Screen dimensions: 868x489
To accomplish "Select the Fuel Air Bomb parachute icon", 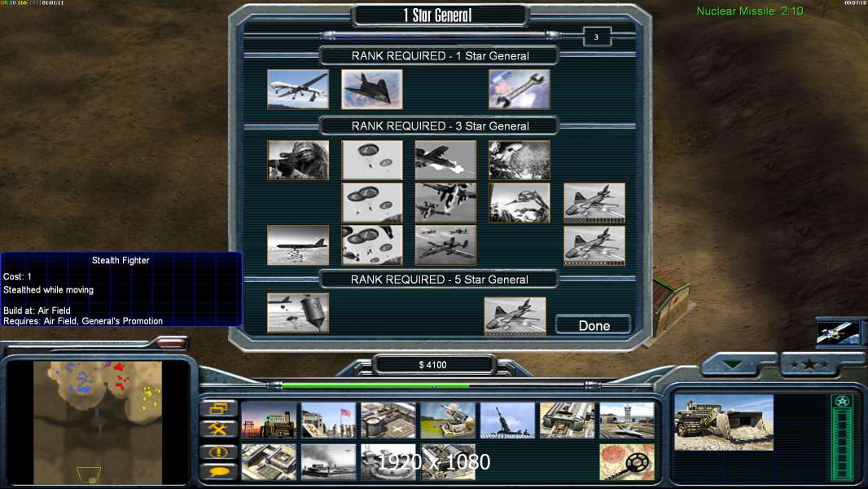I will (298, 313).
